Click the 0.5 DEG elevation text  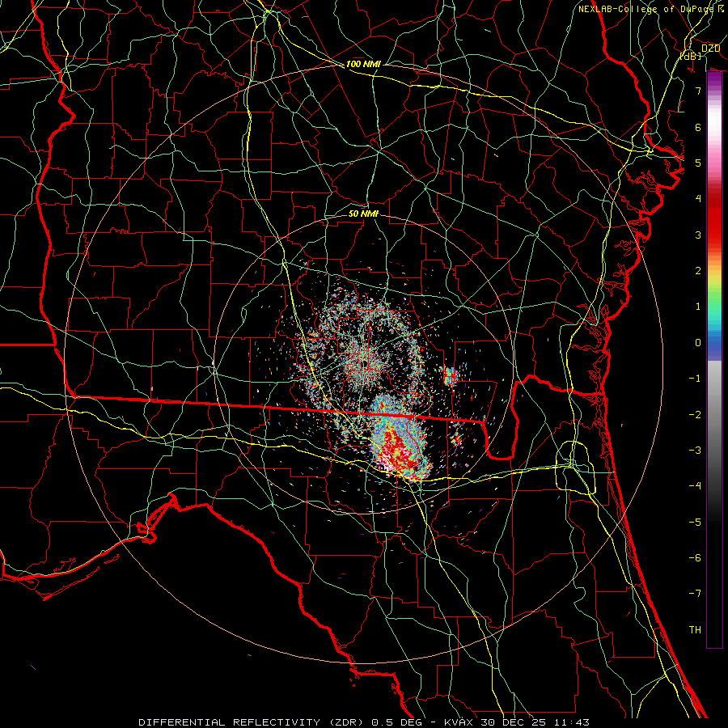(397, 722)
